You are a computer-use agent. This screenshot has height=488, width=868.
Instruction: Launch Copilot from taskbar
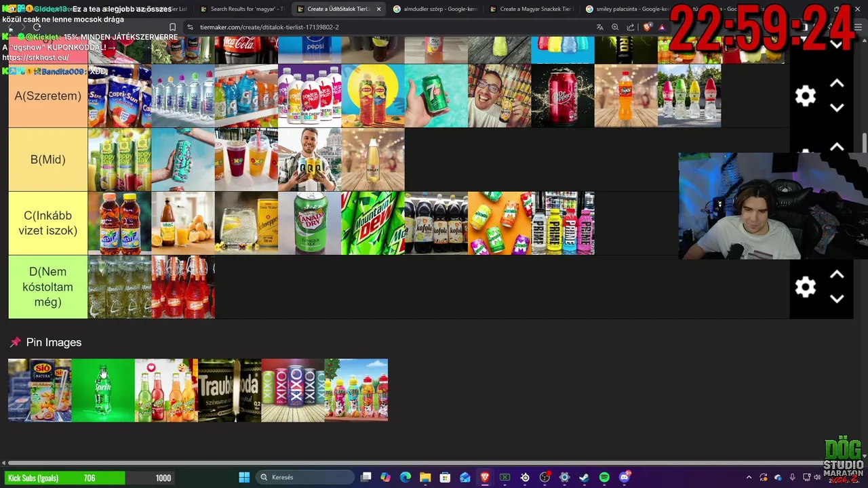[386, 477]
